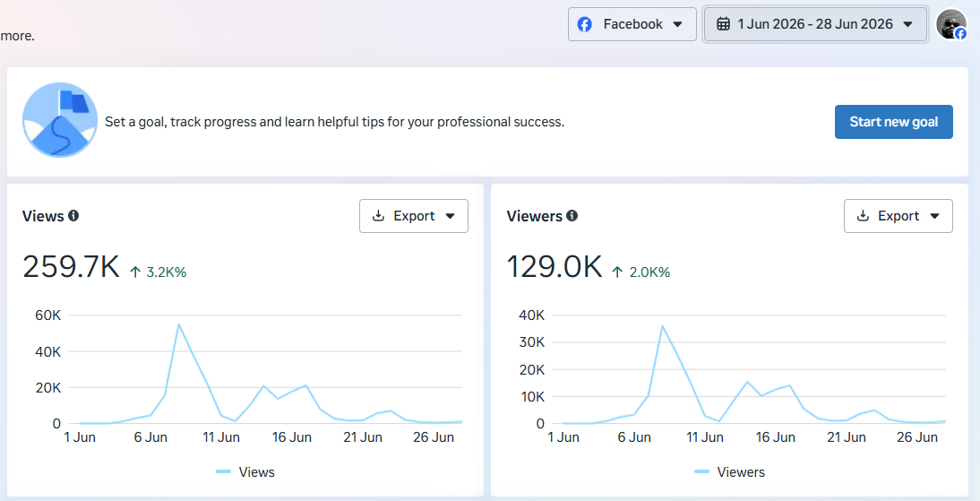This screenshot has width=980, height=501.
Task: Click the 30K axis label in Viewers chart
Action: pos(532,342)
